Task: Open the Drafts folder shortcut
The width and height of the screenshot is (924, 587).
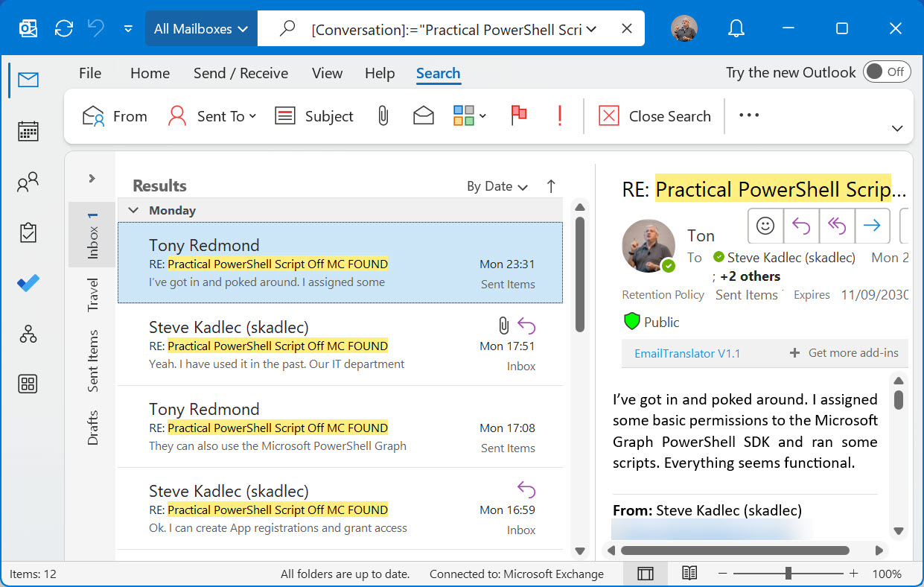Action: [x=92, y=428]
